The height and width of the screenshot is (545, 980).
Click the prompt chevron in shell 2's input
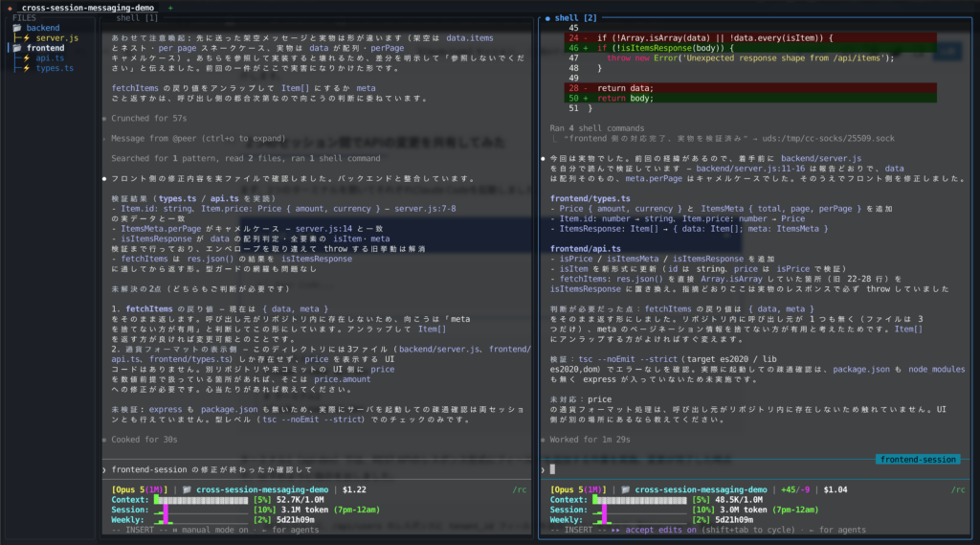click(x=543, y=470)
